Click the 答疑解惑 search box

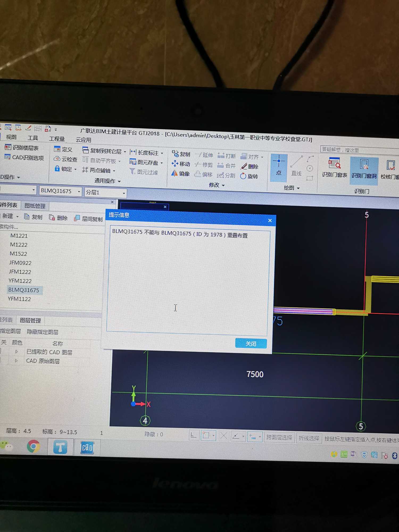(x=359, y=150)
